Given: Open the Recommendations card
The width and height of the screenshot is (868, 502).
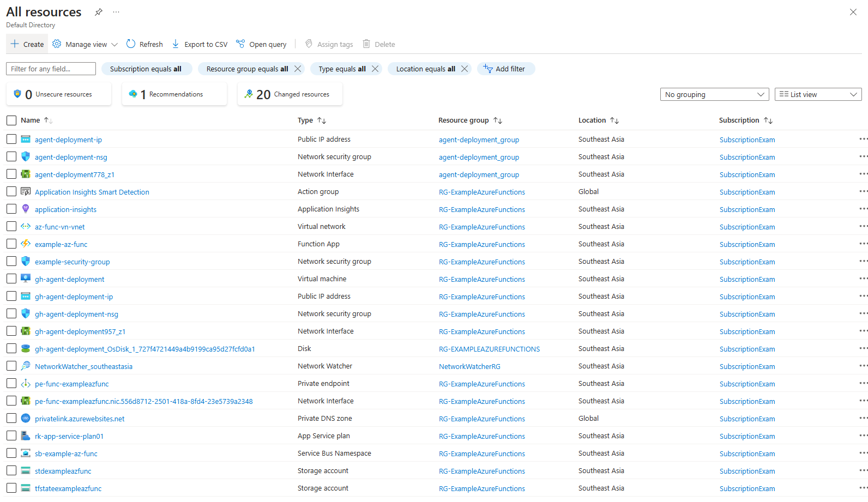Looking at the screenshot, I should pyautogui.click(x=174, y=94).
